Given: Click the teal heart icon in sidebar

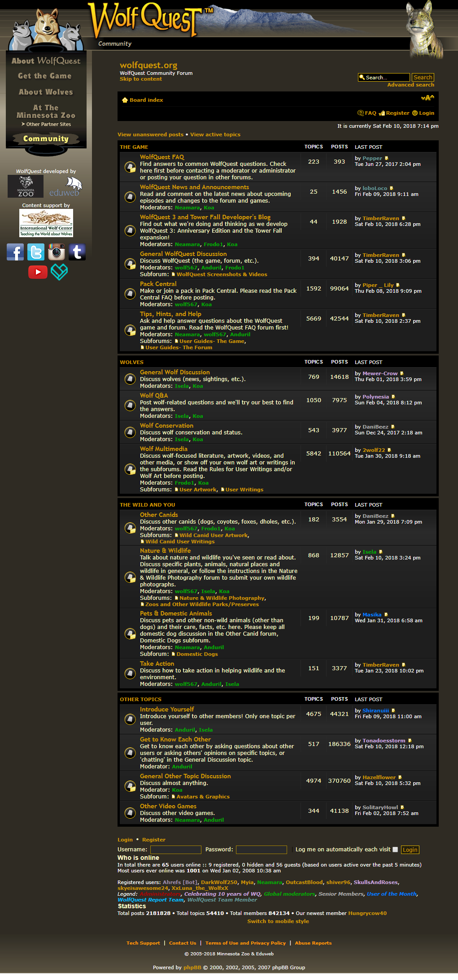Looking at the screenshot, I should (x=59, y=272).
